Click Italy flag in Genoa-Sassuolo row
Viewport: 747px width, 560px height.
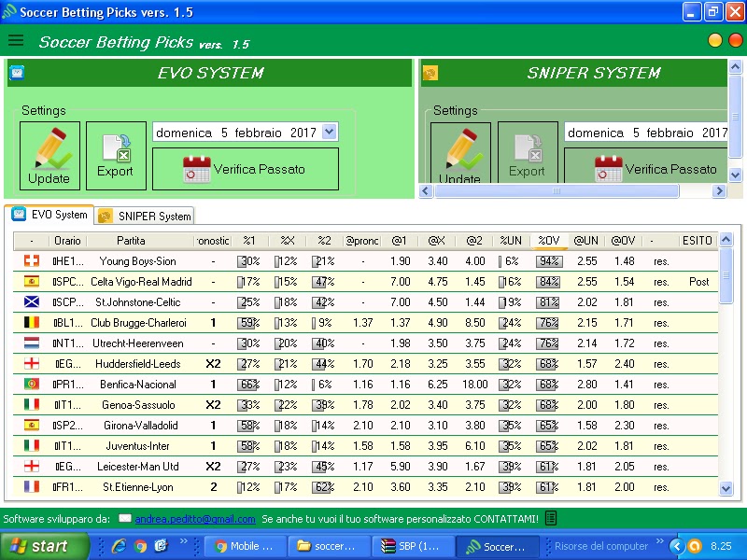pos(32,404)
